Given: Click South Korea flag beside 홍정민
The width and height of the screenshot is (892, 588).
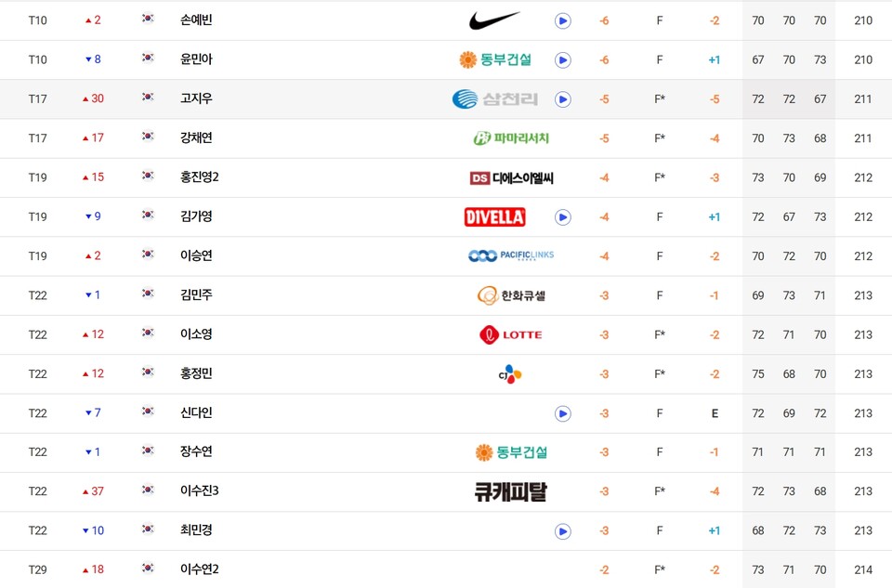Looking at the screenshot, I should [148, 373].
